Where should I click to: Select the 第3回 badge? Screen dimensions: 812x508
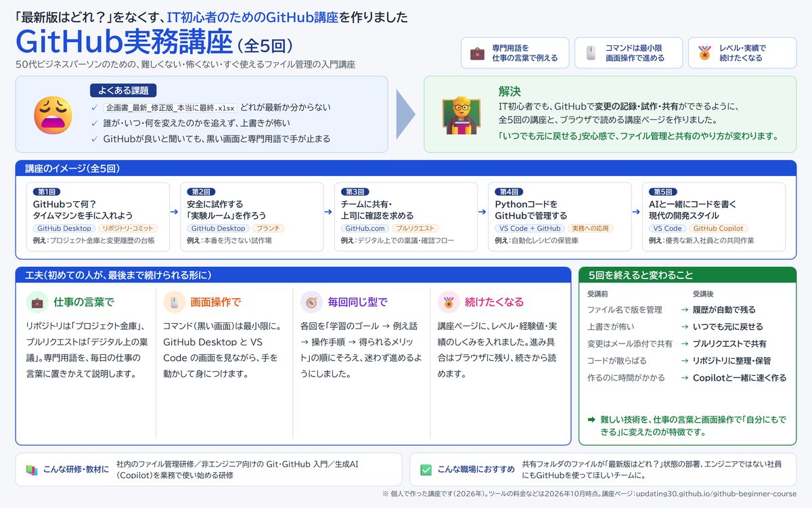355,192
